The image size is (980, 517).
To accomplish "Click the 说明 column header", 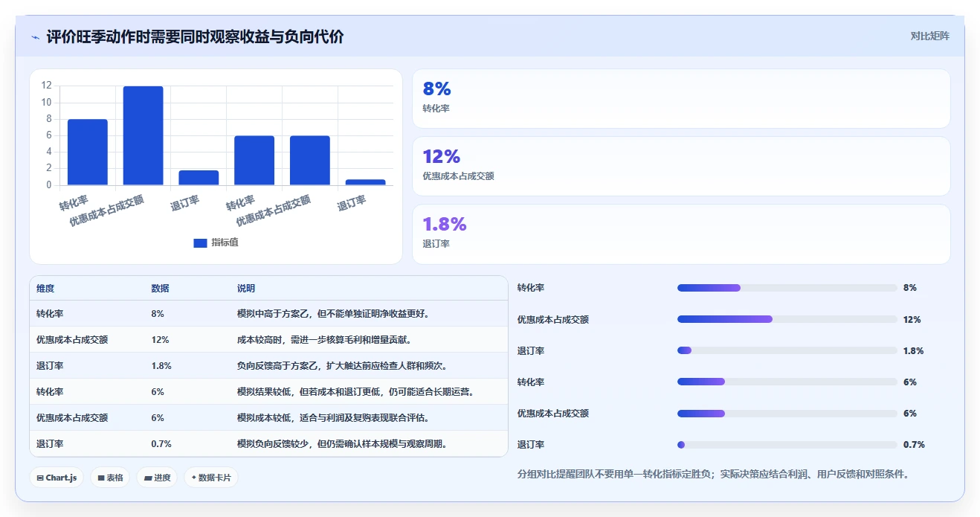I will click(246, 289).
